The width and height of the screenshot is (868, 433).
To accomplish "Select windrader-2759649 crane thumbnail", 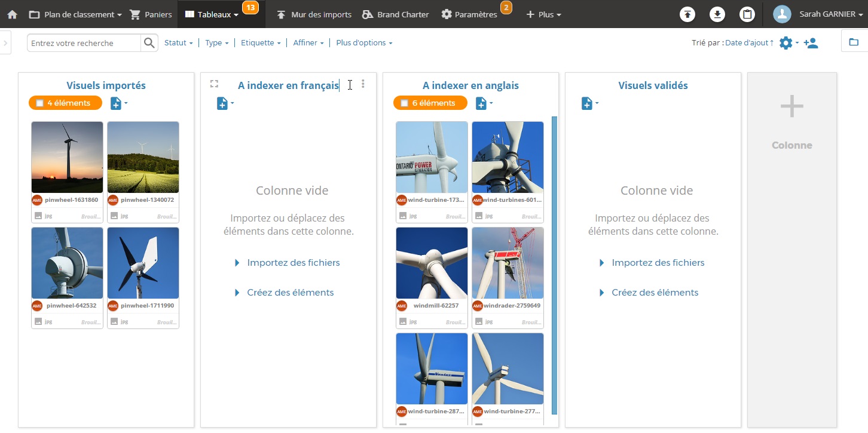I will pos(508,263).
